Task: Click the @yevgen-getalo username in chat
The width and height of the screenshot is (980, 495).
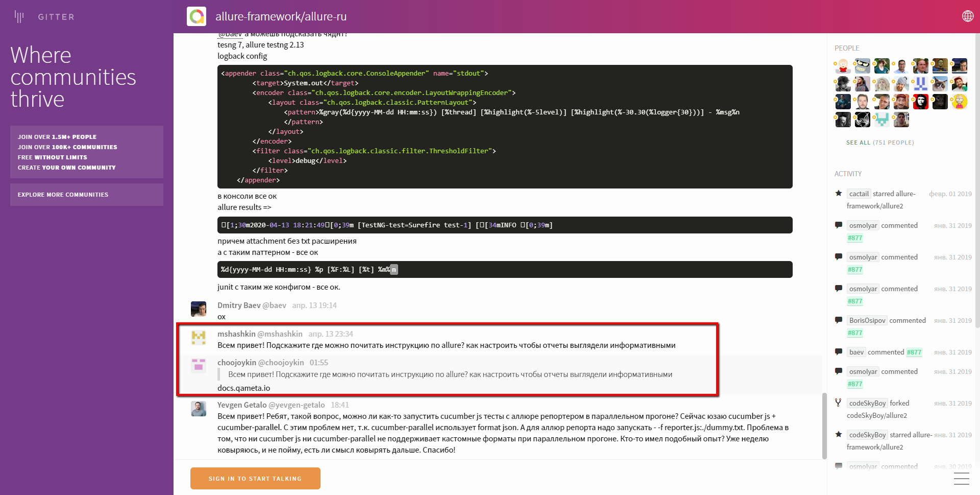Action: click(x=297, y=405)
